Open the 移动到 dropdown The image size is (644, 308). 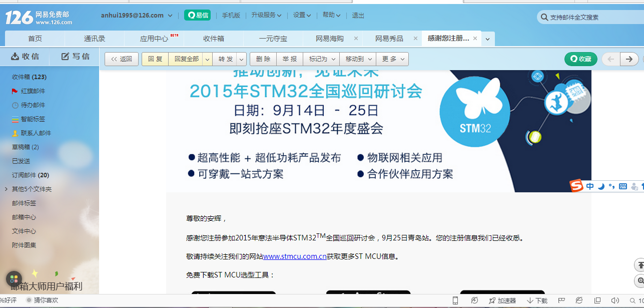pos(358,59)
